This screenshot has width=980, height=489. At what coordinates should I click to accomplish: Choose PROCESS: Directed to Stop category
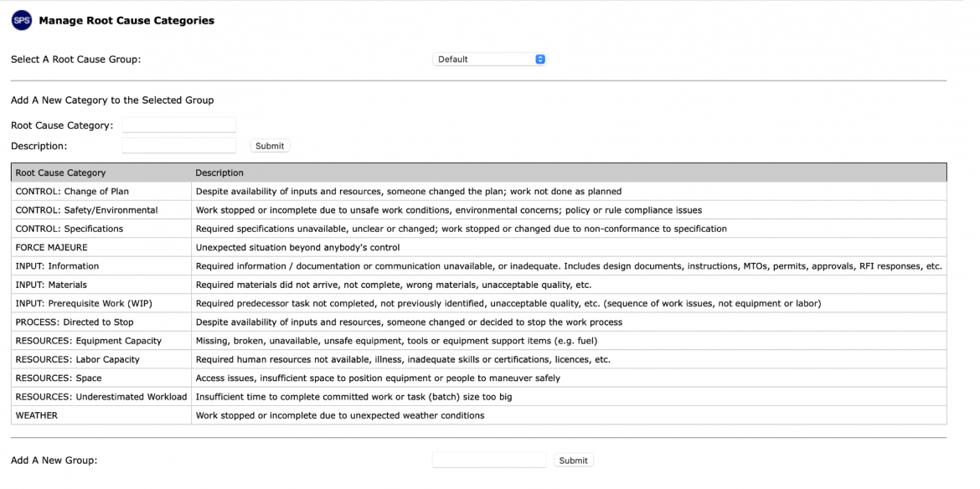click(x=75, y=322)
